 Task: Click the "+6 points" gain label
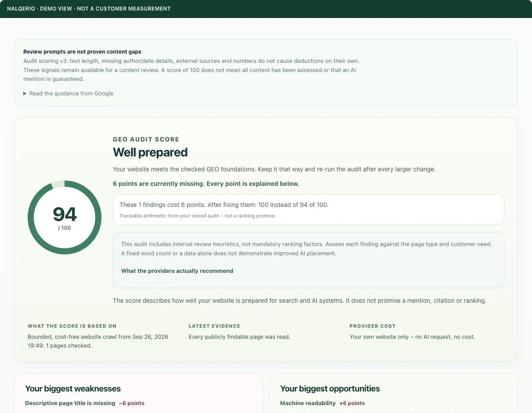pos(352,403)
